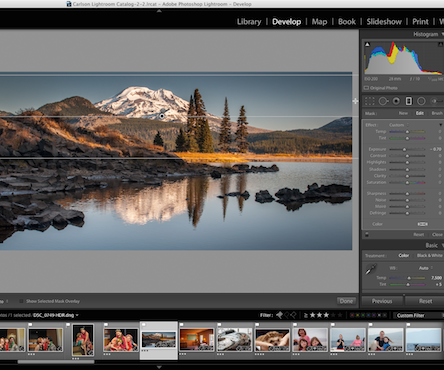Viewport: 444px width, 370px height.
Task: Switch to the Map module
Action: point(319,22)
